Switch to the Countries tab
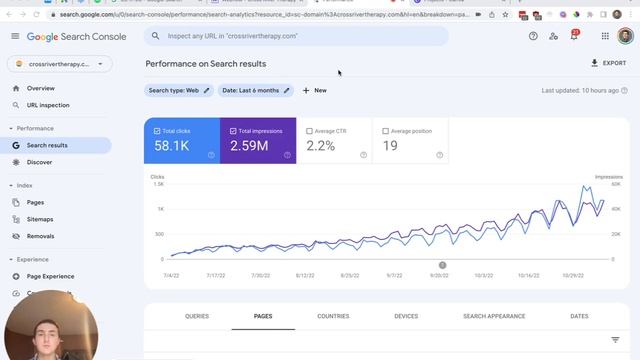Viewport: 640px width, 360px height. coord(333,316)
